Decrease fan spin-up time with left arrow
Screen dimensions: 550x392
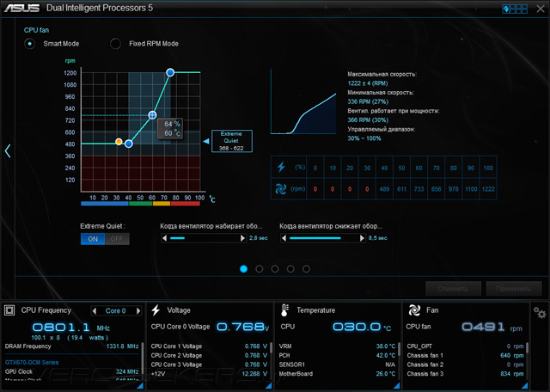[x=164, y=238]
